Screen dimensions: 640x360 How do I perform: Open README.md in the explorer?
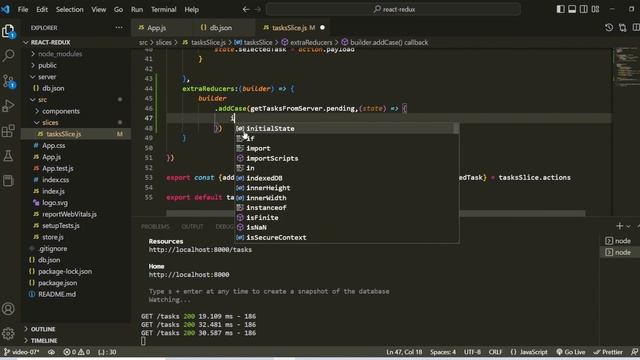tap(76, 294)
